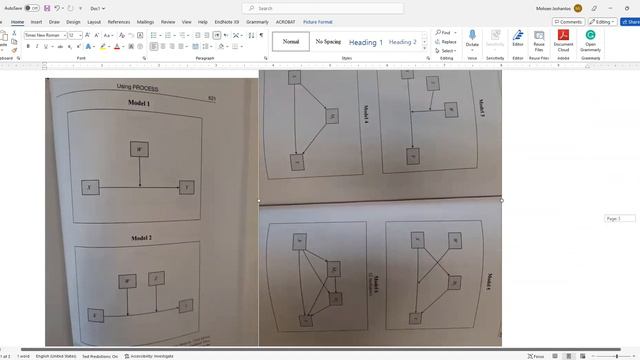This screenshot has width=640, height=360.
Task: Click the Undo arrow icon
Action: [57, 8]
